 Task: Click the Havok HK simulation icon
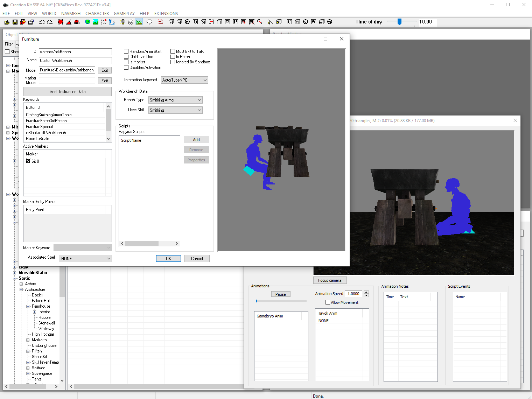[x=104, y=22]
